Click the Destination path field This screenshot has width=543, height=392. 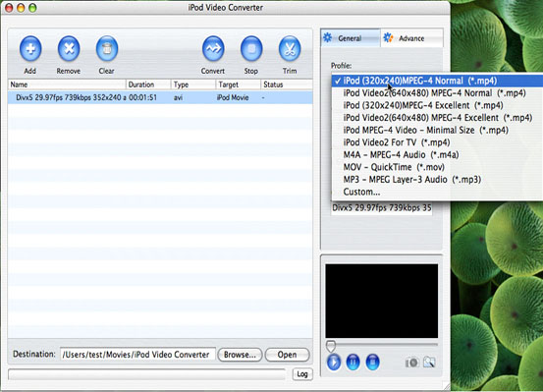(137, 355)
